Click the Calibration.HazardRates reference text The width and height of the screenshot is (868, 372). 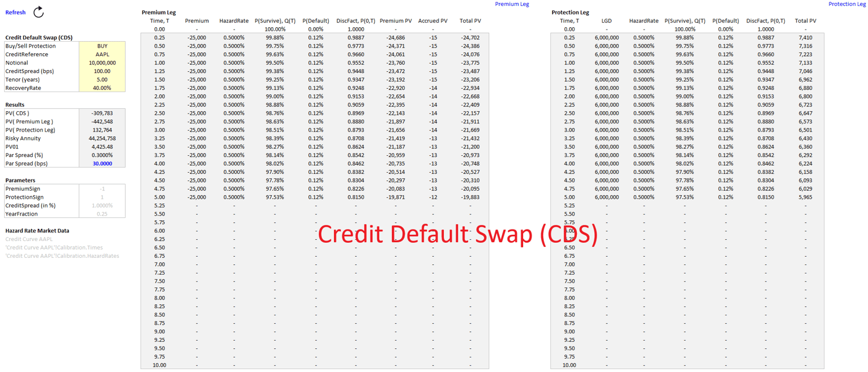pos(62,256)
